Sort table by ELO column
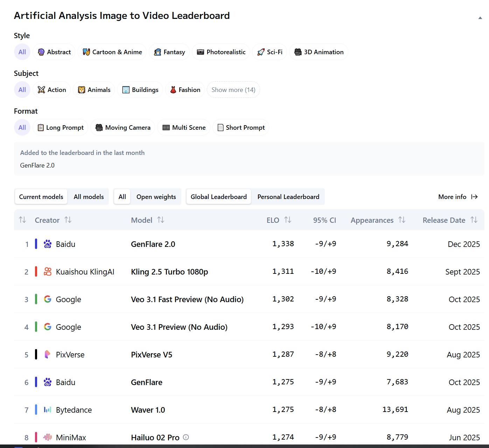Image resolution: width=489 pixels, height=448 pixels. point(288,220)
